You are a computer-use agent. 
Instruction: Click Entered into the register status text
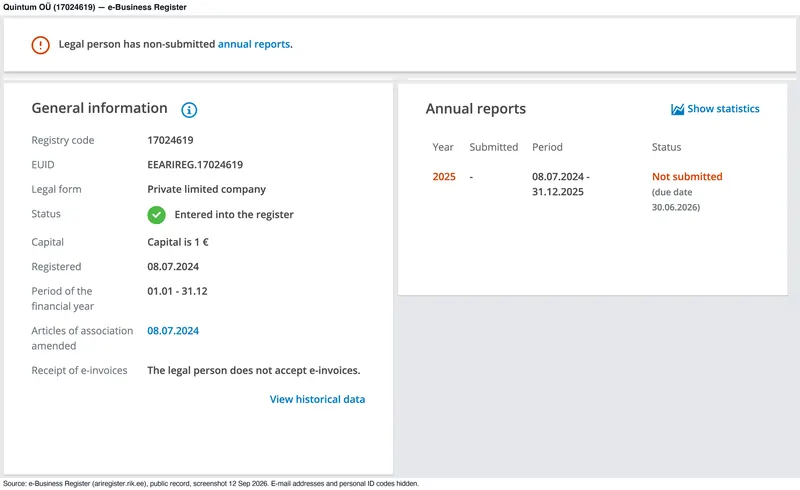coord(234,214)
